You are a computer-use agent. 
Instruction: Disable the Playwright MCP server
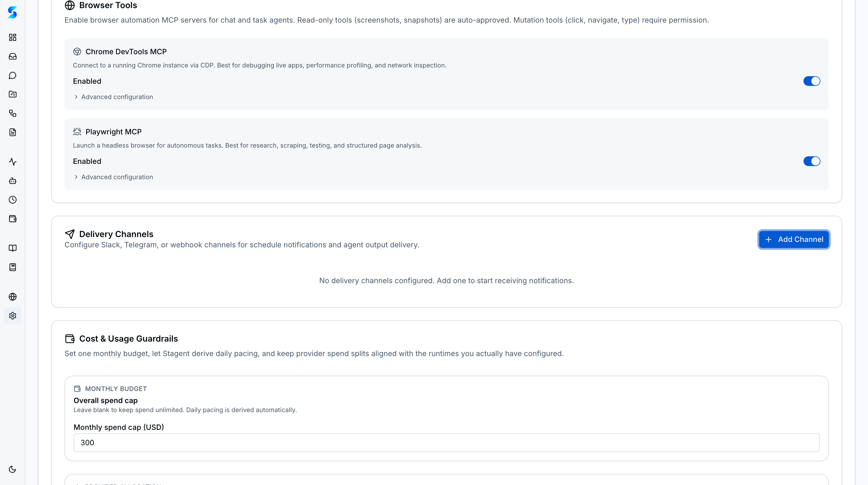coord(811,161)
